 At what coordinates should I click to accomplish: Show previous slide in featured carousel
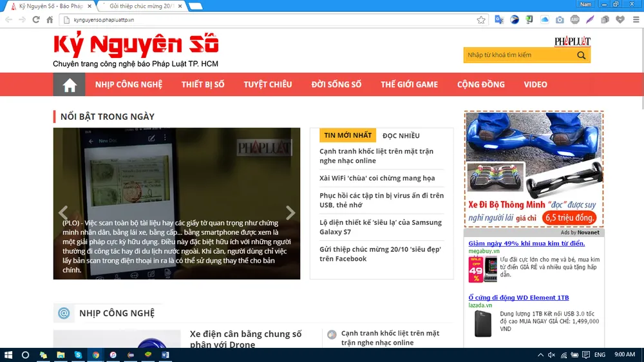(x=63, y=213)
